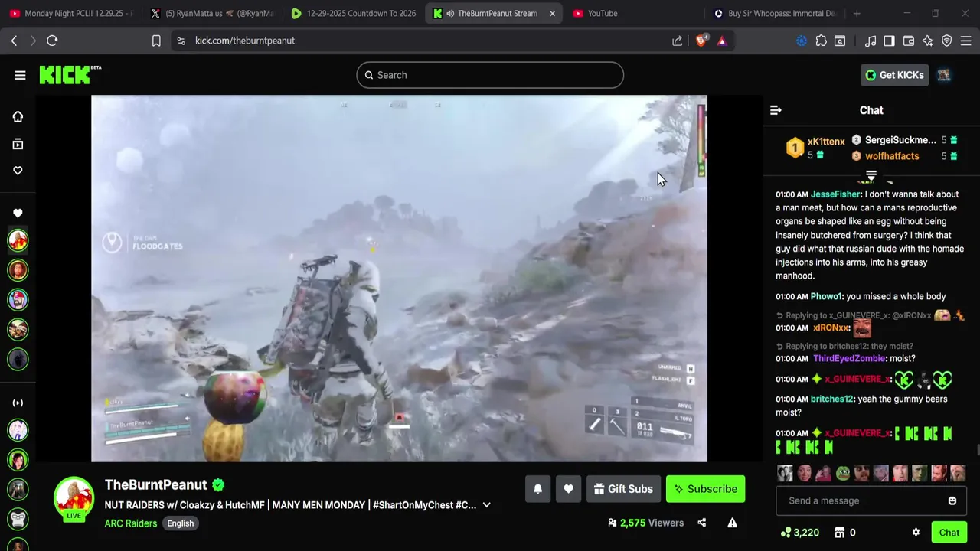Switch to the RyanMatta X tab
The height and width of the screenshot is (551, 980).
click(212, 13)
